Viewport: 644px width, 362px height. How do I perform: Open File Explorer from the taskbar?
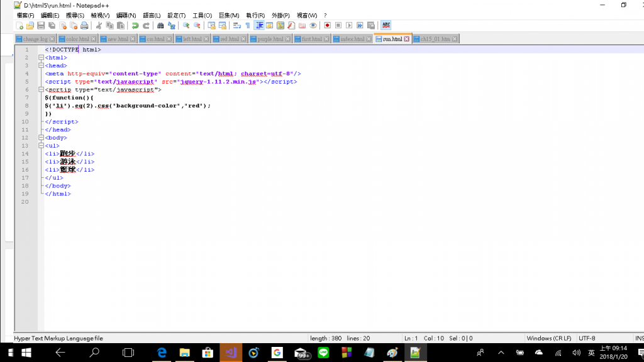point(185,353)
